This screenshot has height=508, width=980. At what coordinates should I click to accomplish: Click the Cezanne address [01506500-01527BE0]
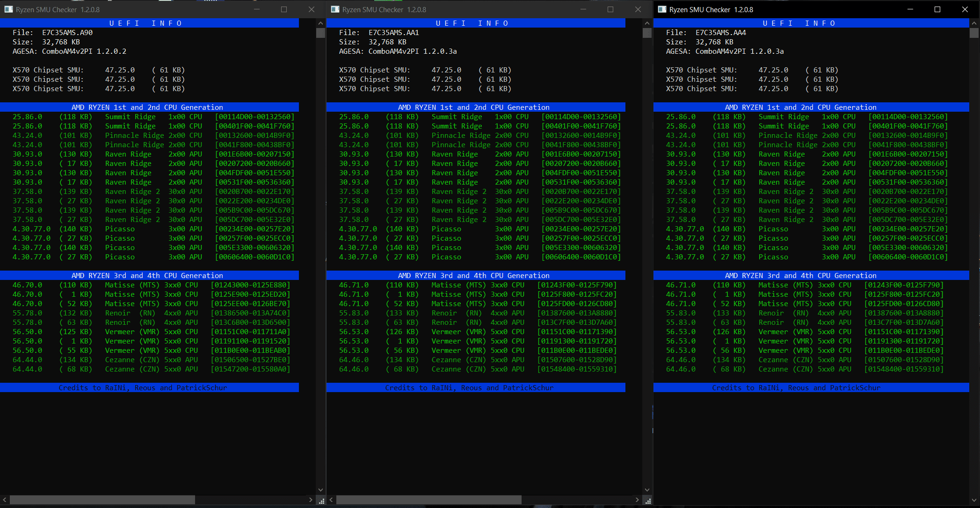click(x=251, y=360)
